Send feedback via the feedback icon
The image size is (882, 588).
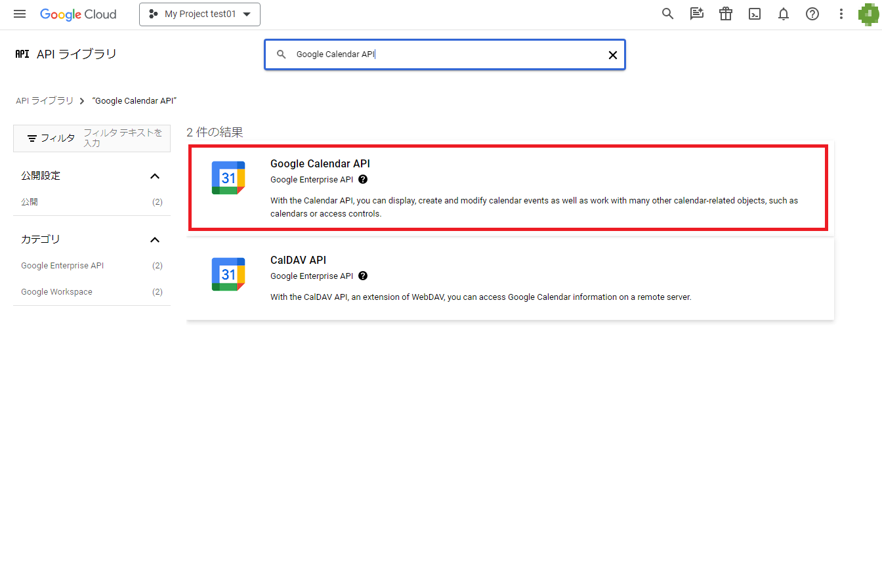(x=696, y=14)
